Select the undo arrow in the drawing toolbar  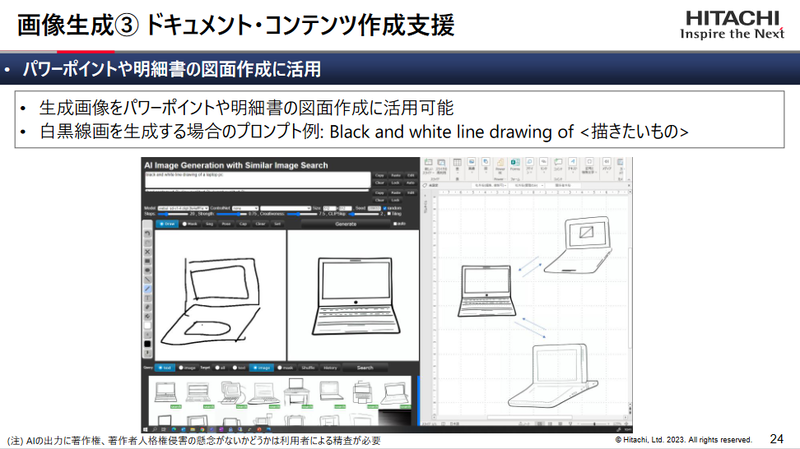(147, 233)
